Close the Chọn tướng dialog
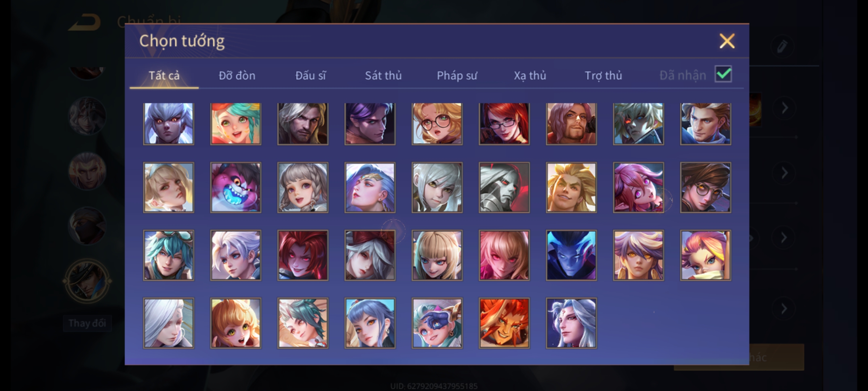The width and height of the screenshot is (868, 391). (x=727, y=41)
